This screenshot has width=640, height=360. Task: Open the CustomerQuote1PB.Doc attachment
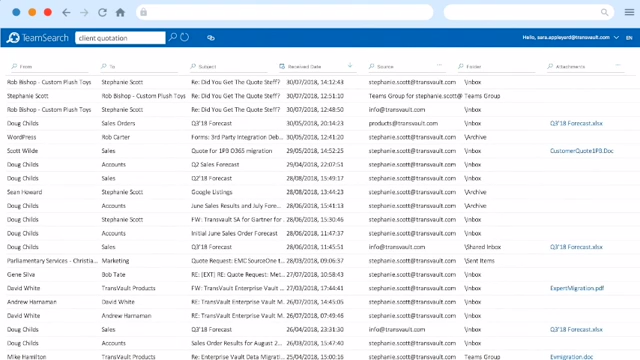click(x=581, y=151)
